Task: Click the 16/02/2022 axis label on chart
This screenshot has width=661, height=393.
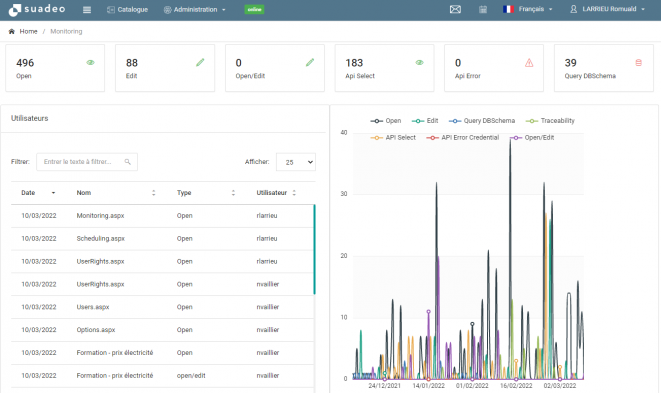Action: [x=516, y=385]
